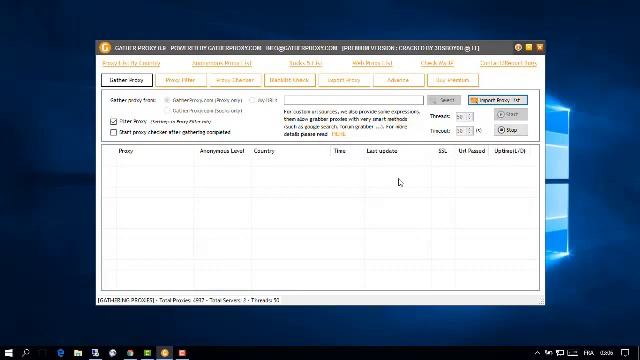
Task: Open the Proxy Filter tab
Action: tap(180, 80)
